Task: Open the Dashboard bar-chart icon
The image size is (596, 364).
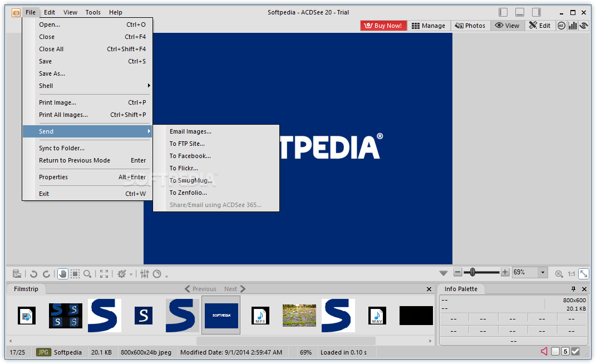Action: click(573, 26)
